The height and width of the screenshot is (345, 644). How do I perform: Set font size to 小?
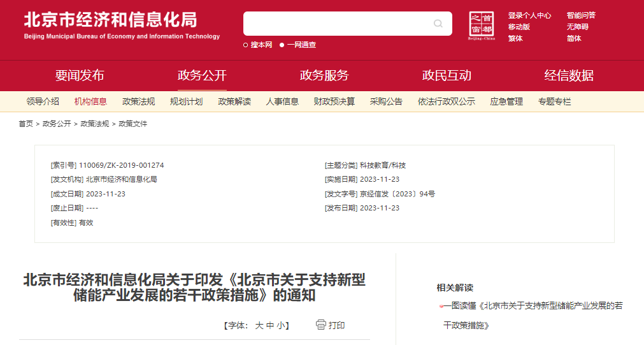[280, 326]
